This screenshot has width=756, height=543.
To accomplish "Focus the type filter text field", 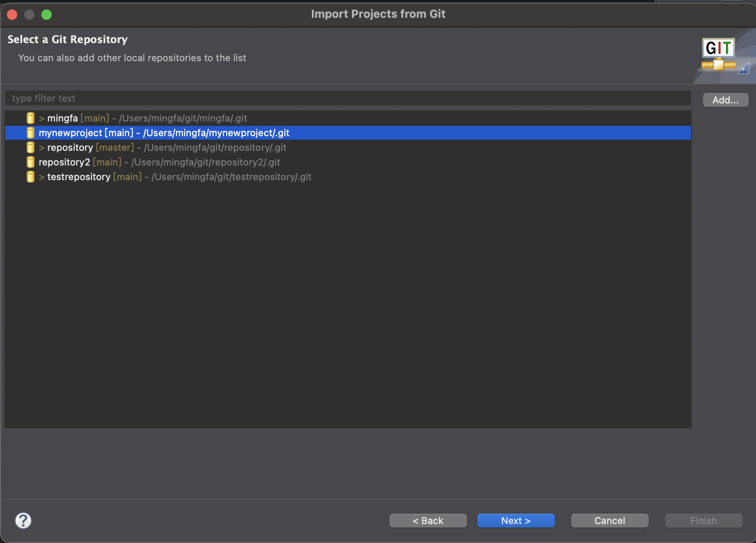I will pos(348,98).
